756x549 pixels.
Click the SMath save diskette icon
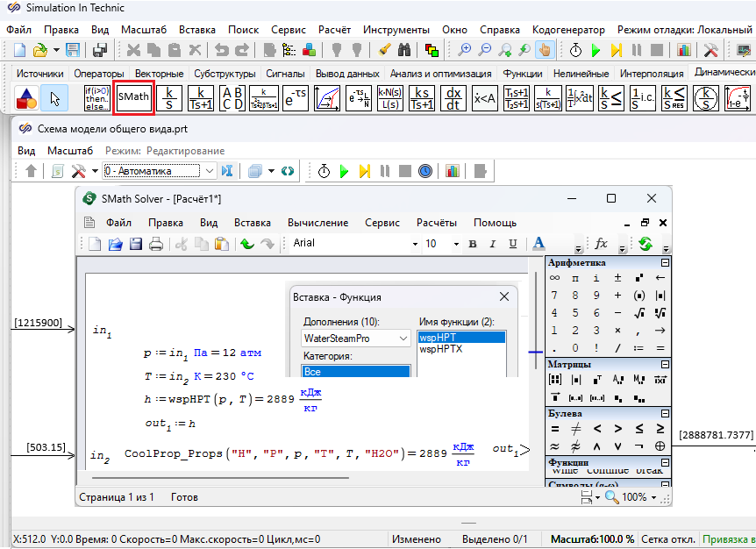click(136, 244)
